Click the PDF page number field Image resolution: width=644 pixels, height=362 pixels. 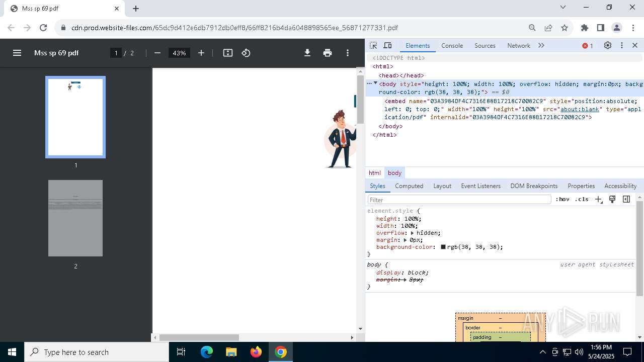click(116, 53)
